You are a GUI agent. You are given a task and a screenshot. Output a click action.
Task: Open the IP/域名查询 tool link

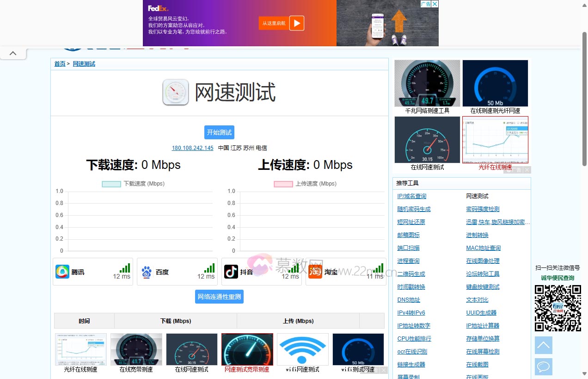(x=411, y=196)
